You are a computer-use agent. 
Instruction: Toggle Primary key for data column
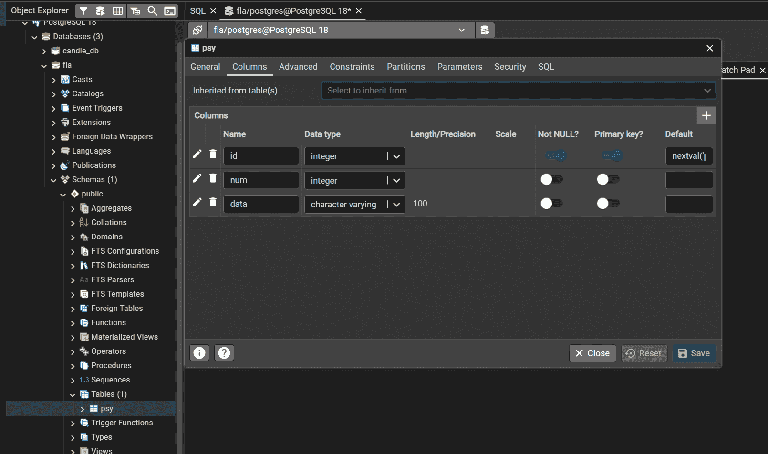point(608,203)
